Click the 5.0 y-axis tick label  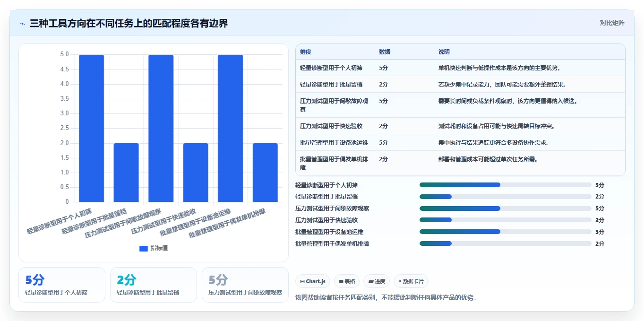65,54
